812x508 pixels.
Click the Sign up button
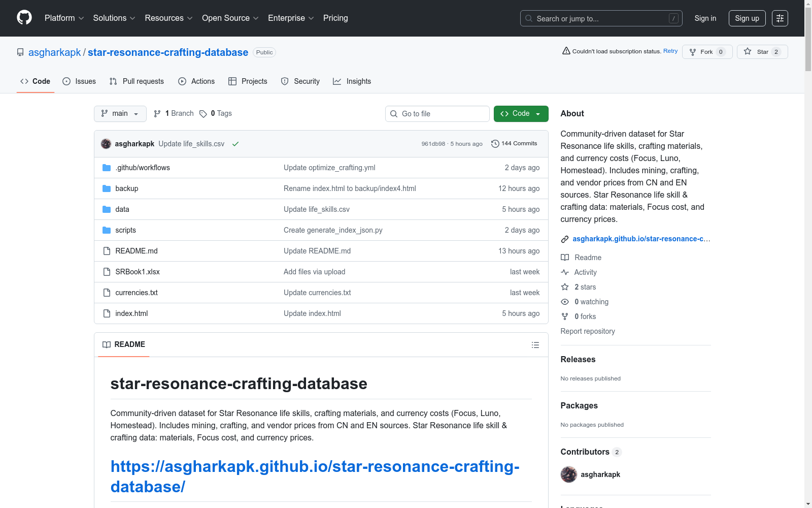(747, 18)
